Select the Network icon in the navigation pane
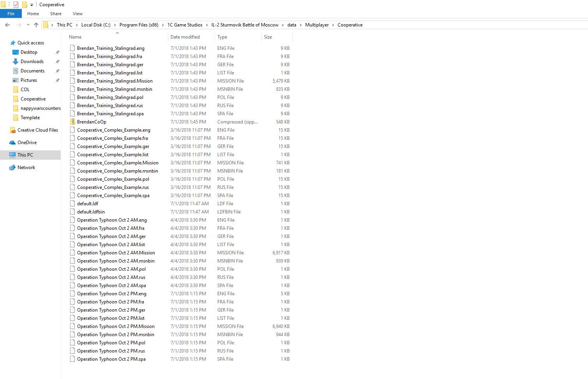The image size is (588, 379). [12, 167]
